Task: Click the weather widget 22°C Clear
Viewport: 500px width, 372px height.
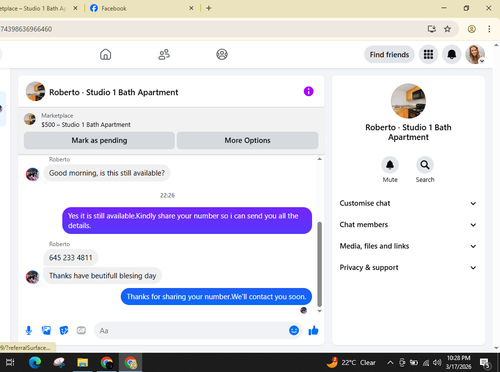Action: (351, 362)
